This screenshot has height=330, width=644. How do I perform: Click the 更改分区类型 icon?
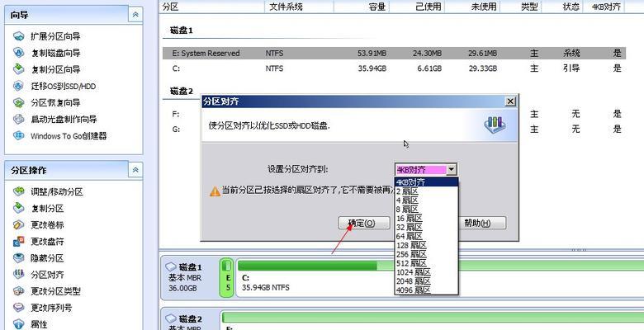pos(19,291)
